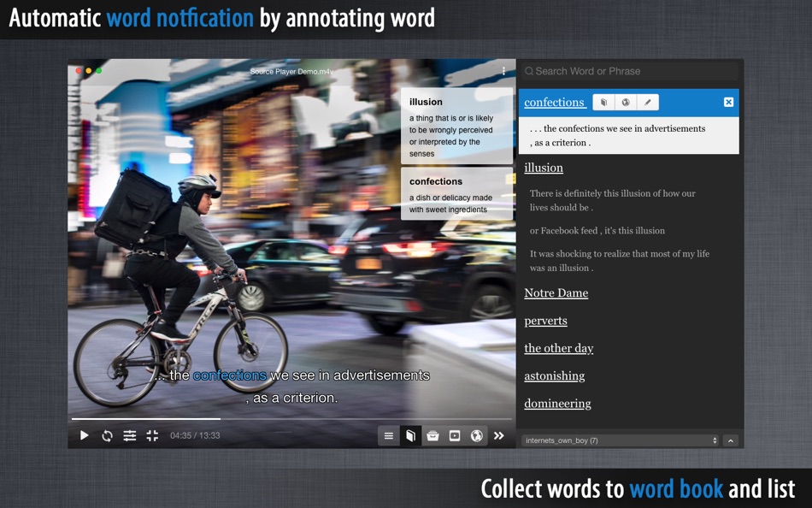
Task: Click the up-chevron button beside the list dropdown
Action: (x=731, y=440)
